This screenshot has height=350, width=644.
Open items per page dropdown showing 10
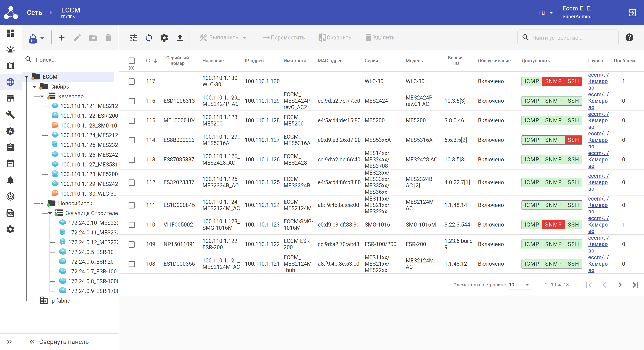point(519,285)
